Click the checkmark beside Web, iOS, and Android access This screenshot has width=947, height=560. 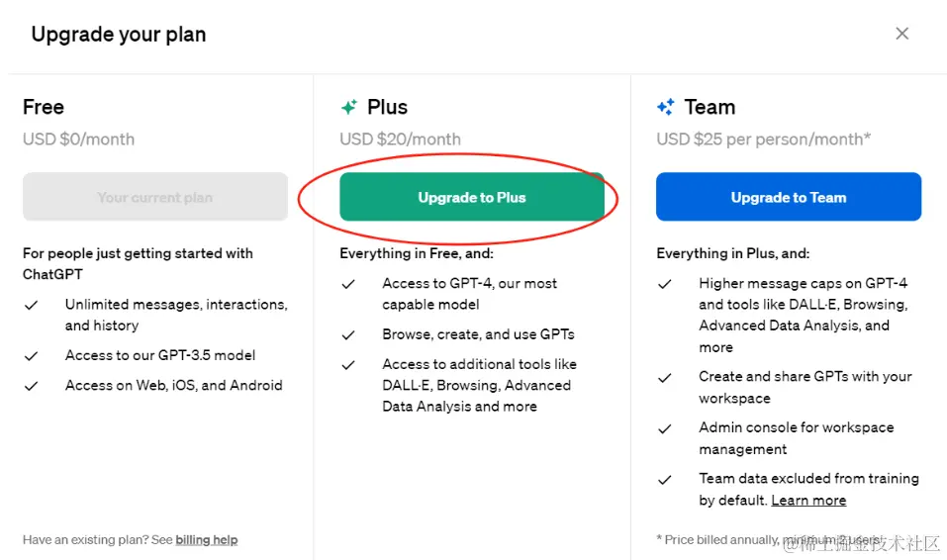(32, 386)
